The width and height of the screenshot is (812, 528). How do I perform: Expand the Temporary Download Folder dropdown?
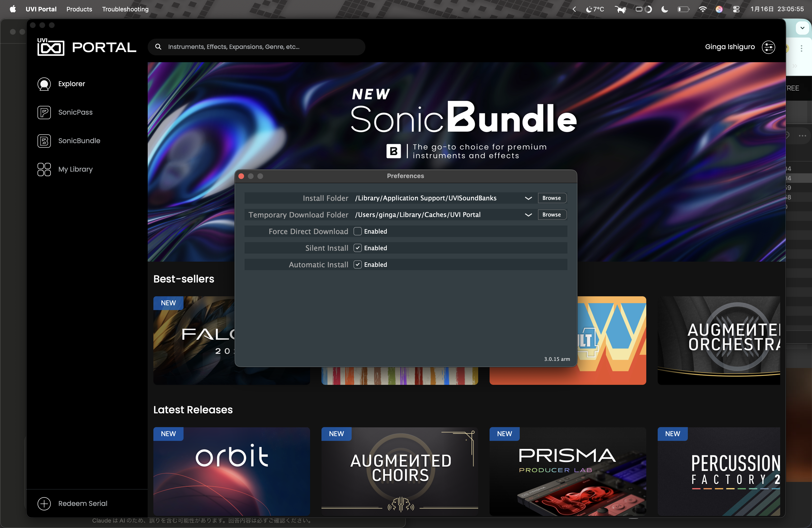click(x=528, y=215)
